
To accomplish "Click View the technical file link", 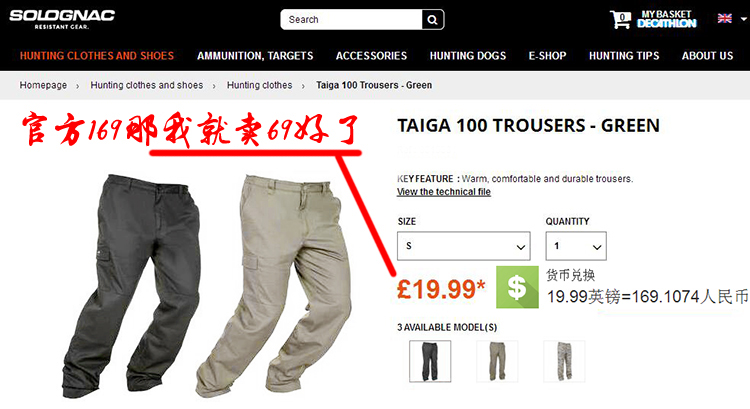I will 443,192.
